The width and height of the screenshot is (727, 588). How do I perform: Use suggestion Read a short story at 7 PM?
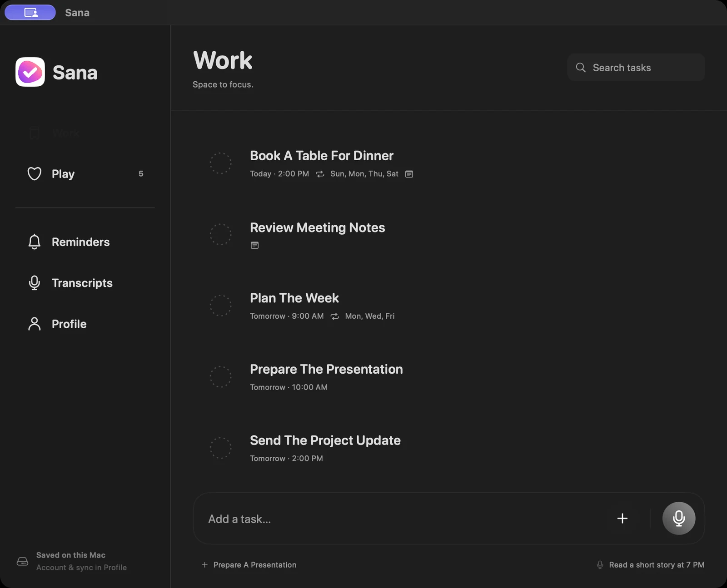pos(650,565)
